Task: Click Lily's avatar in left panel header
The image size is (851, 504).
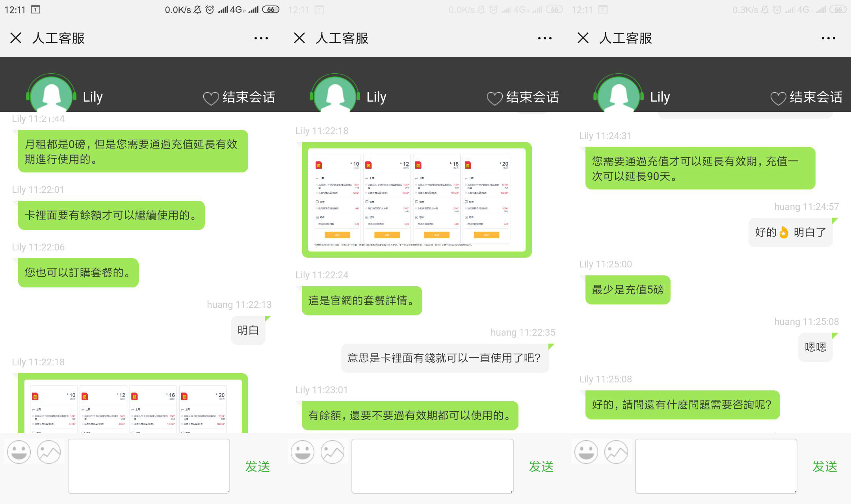Action: (x=51, y=94)
